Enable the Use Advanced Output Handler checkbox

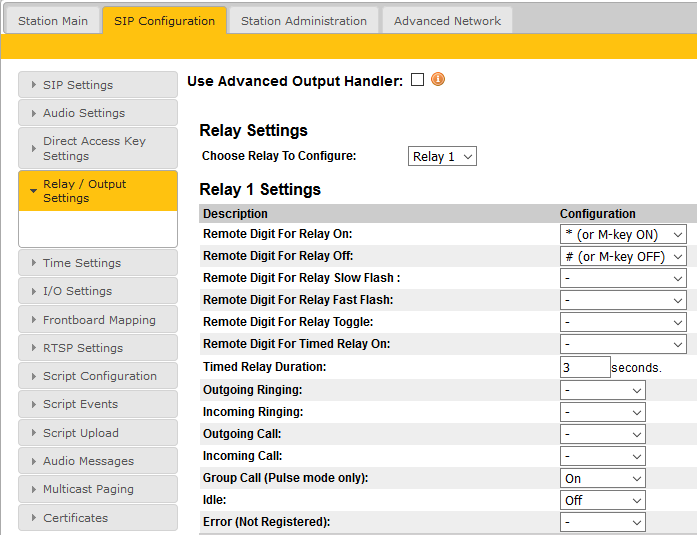tap(417, 80)
